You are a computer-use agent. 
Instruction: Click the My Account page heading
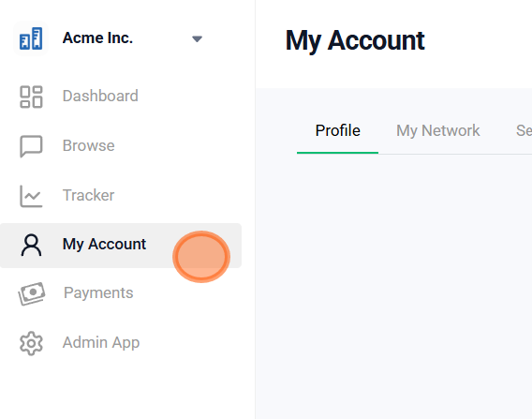pyautogui.click(x=355, y=40)
